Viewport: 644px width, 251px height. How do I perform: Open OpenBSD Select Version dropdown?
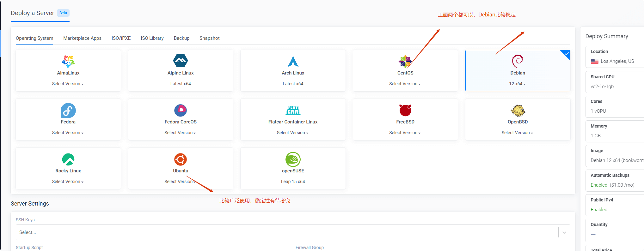click(518, 133)
